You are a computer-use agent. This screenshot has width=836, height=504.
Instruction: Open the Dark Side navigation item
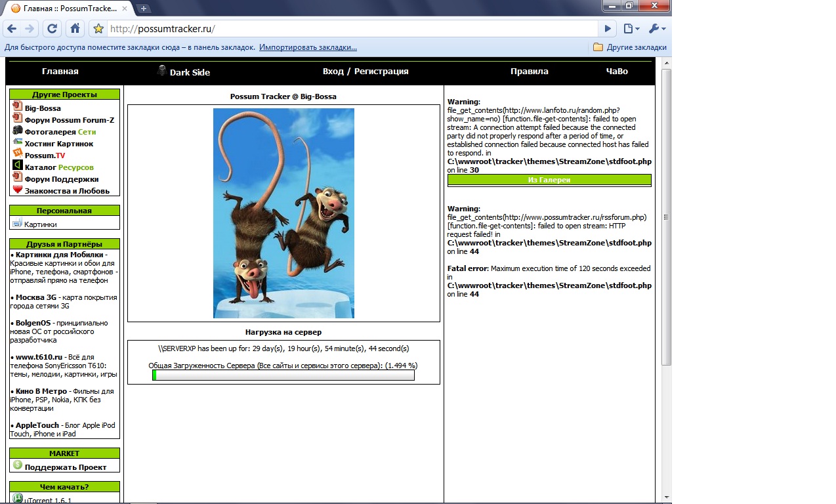(190, 72)
